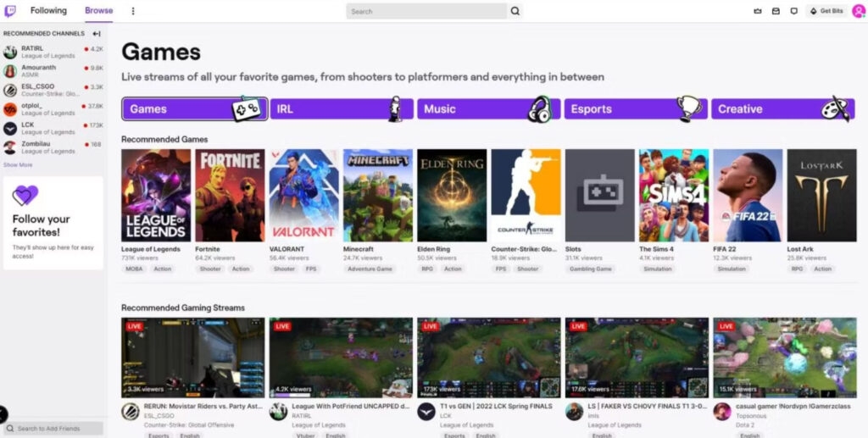Open Zombilau channel avatar in sidebar
Image resolution: width=868 pixels, height=438 pixels.
tap(10, 147)
